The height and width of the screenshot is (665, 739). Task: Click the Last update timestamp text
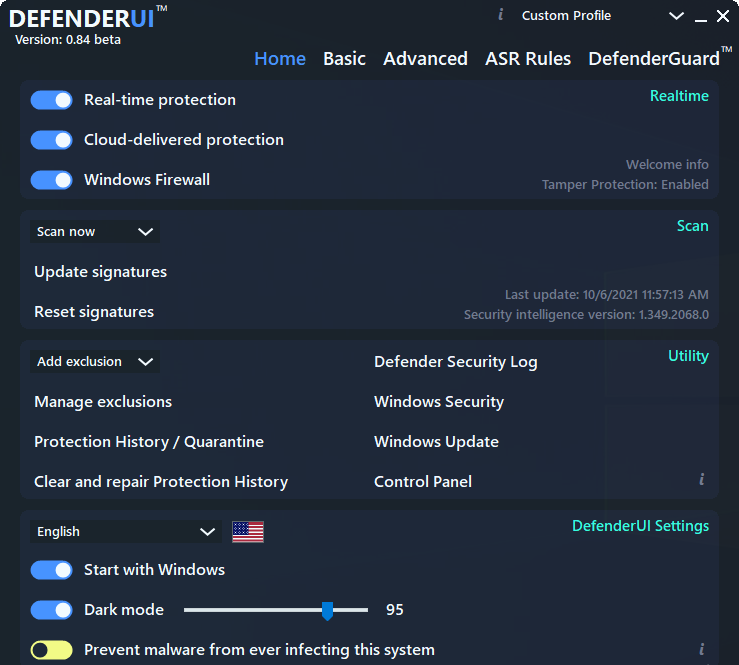(607, 295)
